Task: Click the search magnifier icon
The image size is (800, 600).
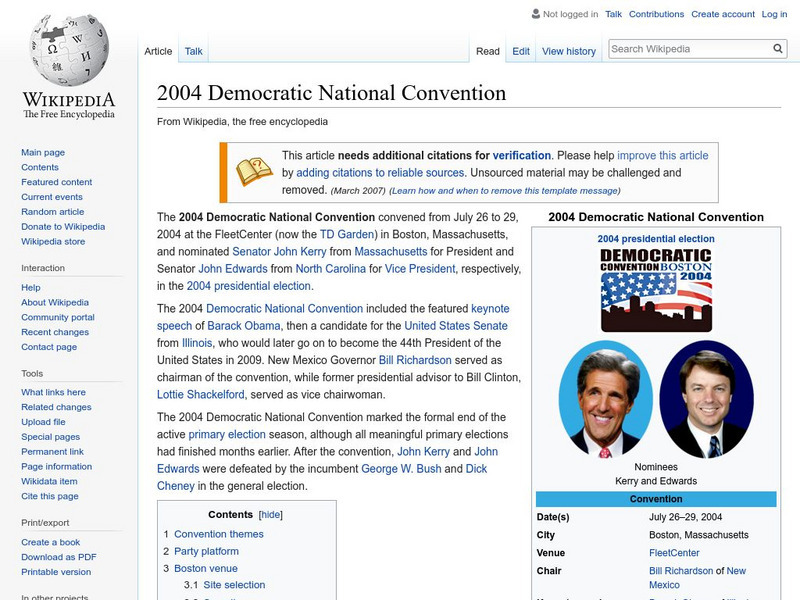Action: coord(778,48)
